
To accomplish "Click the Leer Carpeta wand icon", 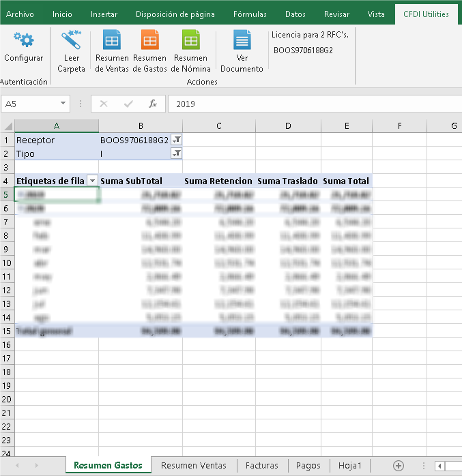I will coord(71,40).
